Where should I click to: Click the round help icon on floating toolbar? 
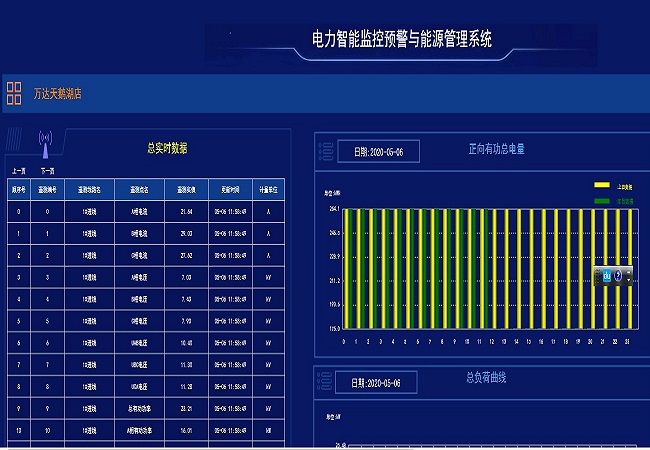click(619, 275)
